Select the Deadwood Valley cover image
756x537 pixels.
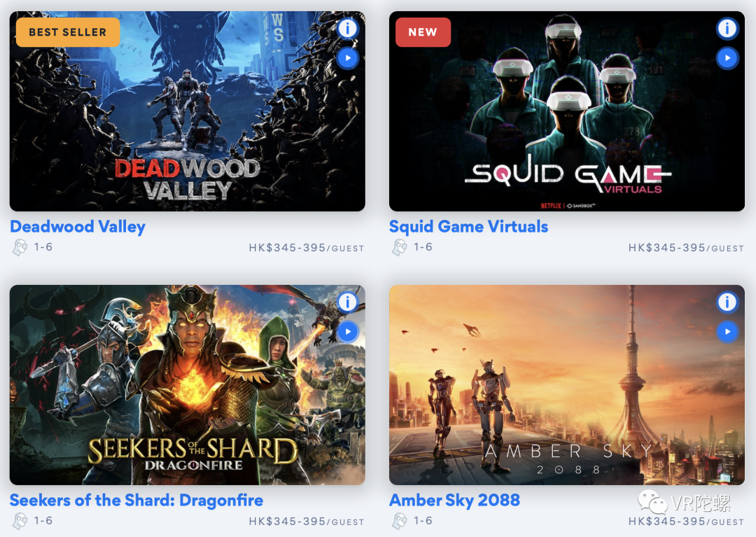pyautogui.click(x=187, y=111)
